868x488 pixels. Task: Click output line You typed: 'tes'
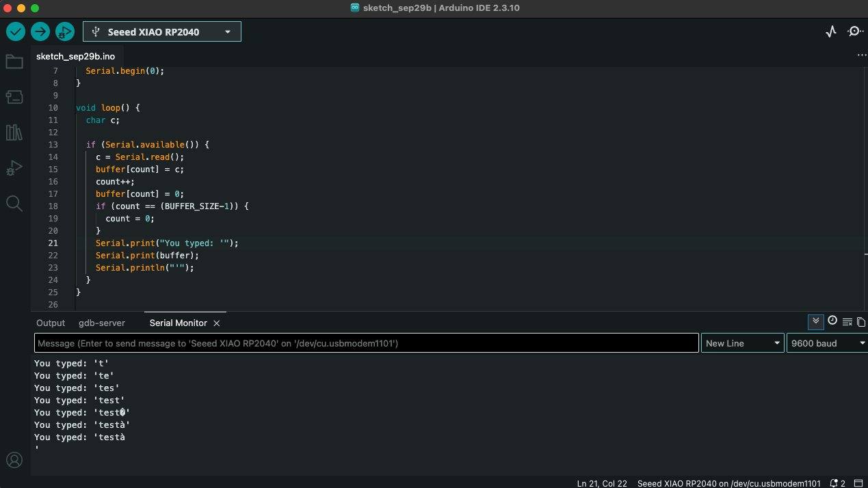[x=77, y=388]
